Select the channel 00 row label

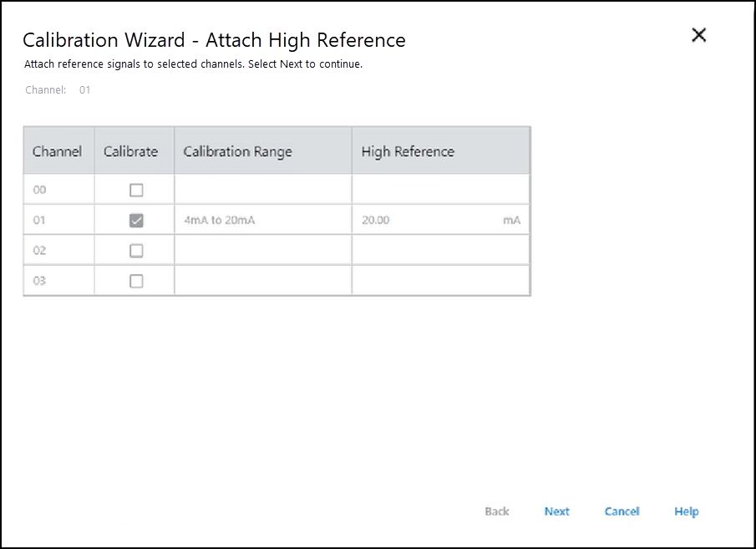point(39,190)
